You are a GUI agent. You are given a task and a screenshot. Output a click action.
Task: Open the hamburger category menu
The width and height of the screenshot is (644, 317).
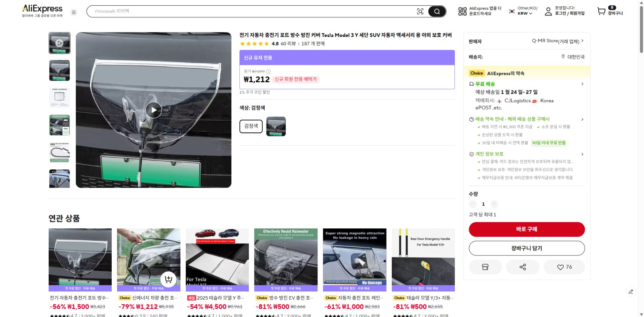click(x=74, y=12)
